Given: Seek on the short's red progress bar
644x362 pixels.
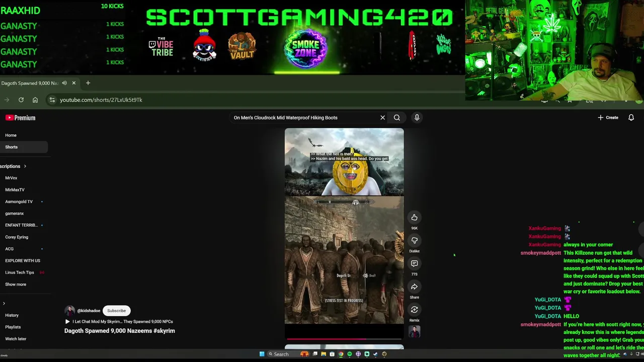Looking at the screenshot, I should (x=344, y=338).
